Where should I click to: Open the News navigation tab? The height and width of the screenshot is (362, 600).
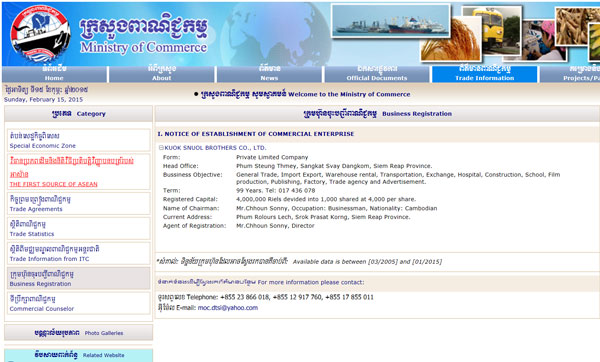269,73
